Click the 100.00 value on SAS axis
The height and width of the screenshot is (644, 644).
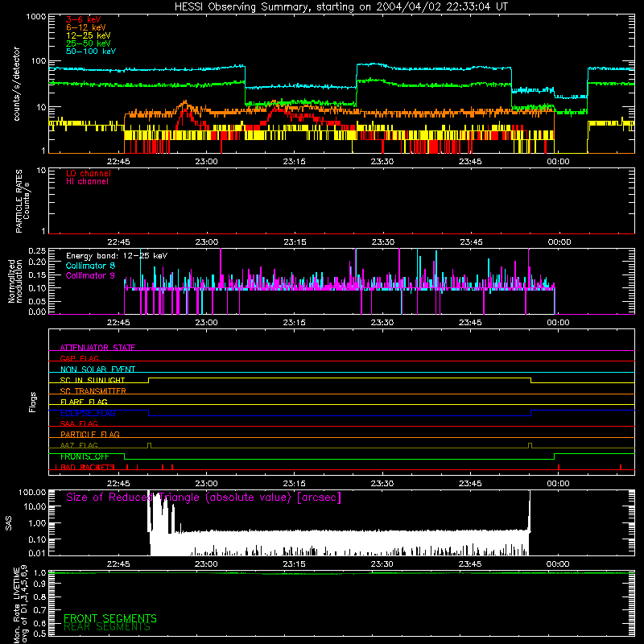coord(32,492)
